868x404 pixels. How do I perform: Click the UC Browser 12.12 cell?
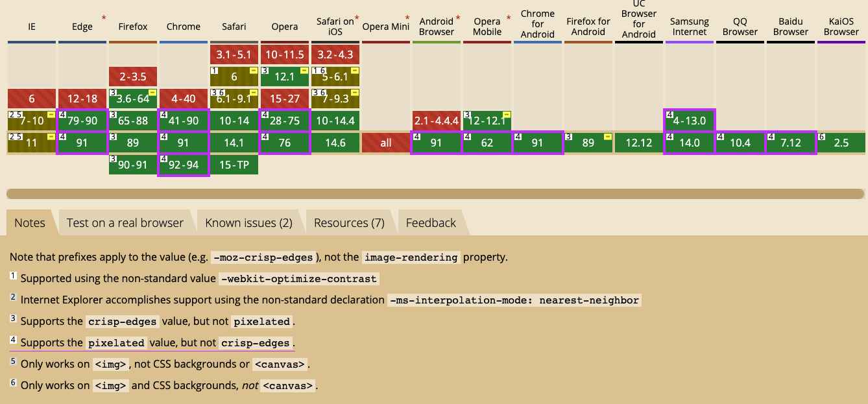639,143
